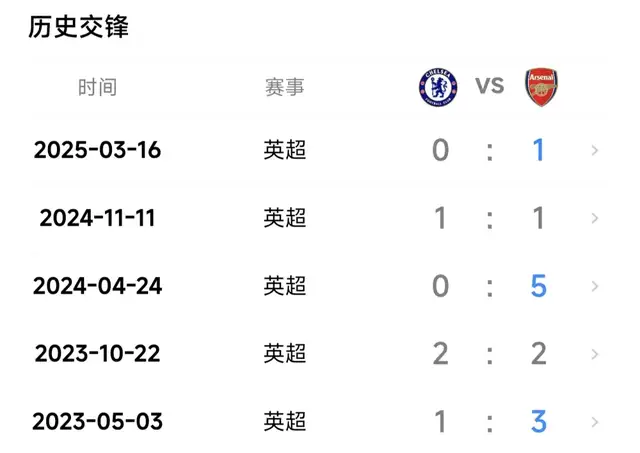Image resolution: width=640 pixels, height=453 pixels.
Task: Expand the 2024-04-24 match chevron
Action: click(595, 287)
